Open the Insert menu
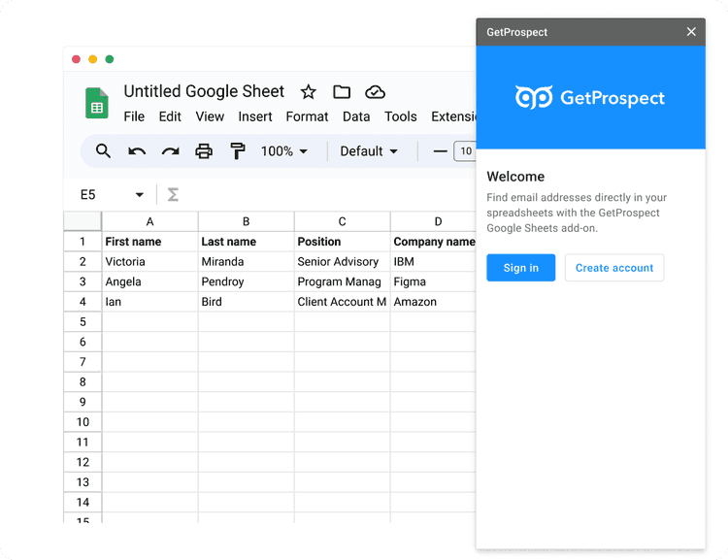The height and width of the screenshot is (560, 728). [255, 116]
